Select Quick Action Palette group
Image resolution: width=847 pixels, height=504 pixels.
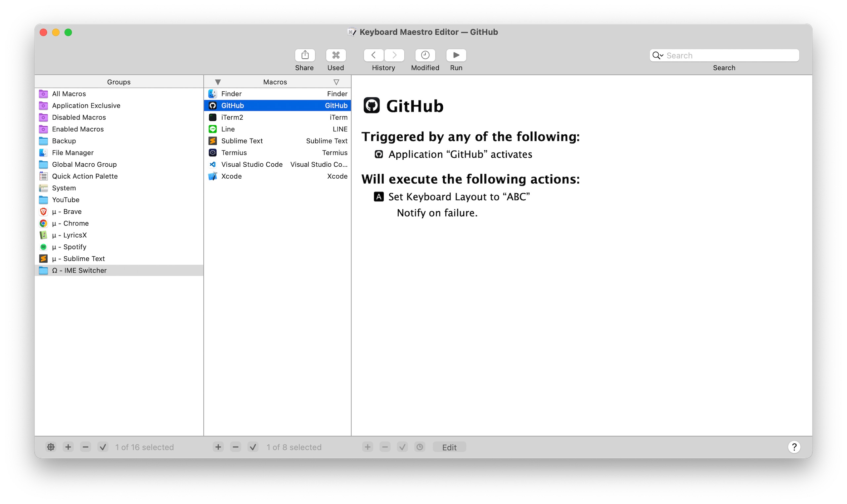(x=119, y=176)
